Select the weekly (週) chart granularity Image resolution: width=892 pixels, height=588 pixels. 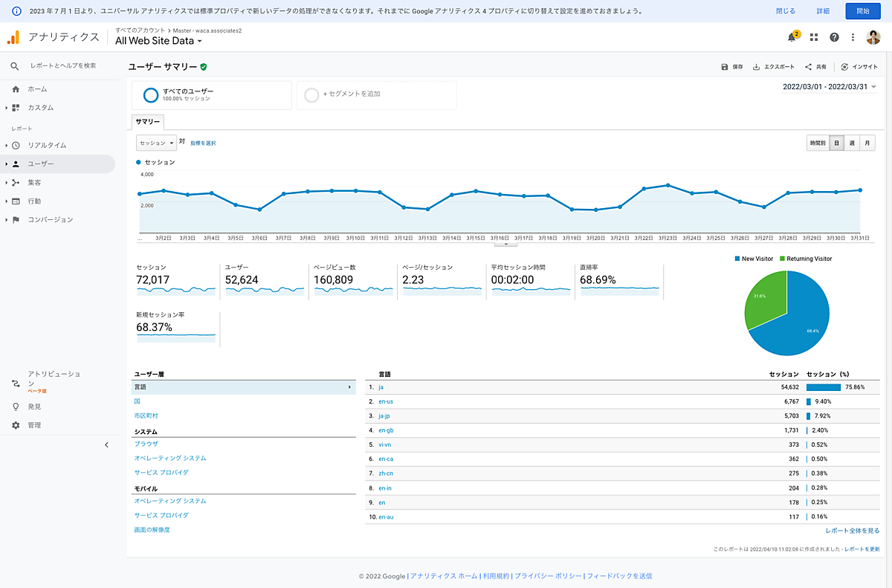coord(852,143)
